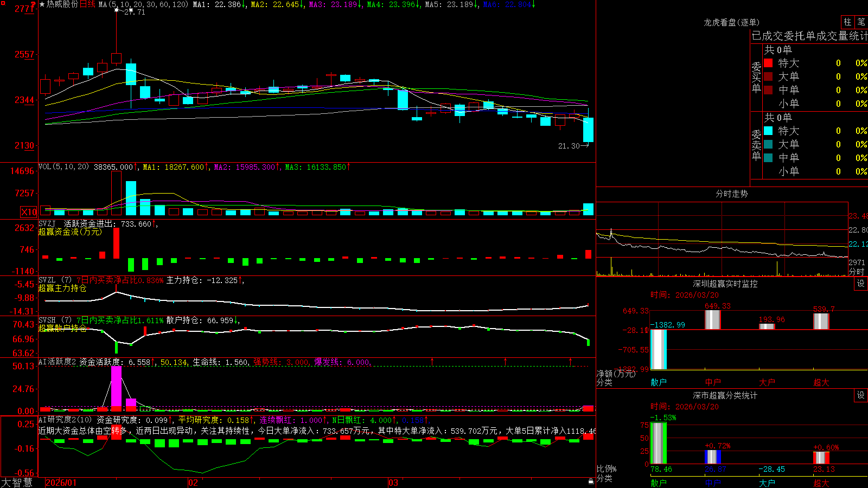Click the 分时走势 panel title
868x488 pixels.
tap(732, 194)
